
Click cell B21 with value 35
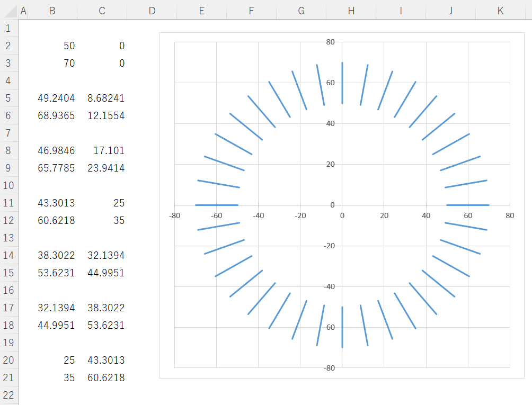coord(52,378)
